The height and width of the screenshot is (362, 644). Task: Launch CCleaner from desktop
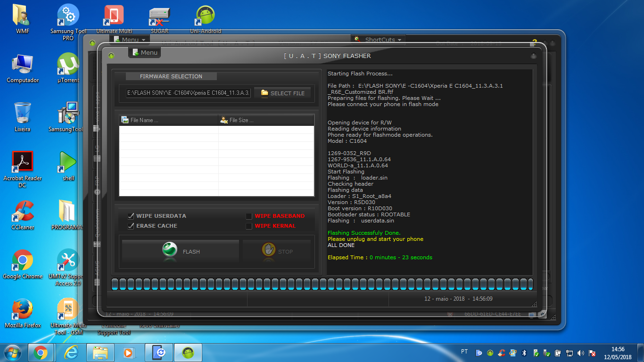pyautogui.click(x=23, y=215)
